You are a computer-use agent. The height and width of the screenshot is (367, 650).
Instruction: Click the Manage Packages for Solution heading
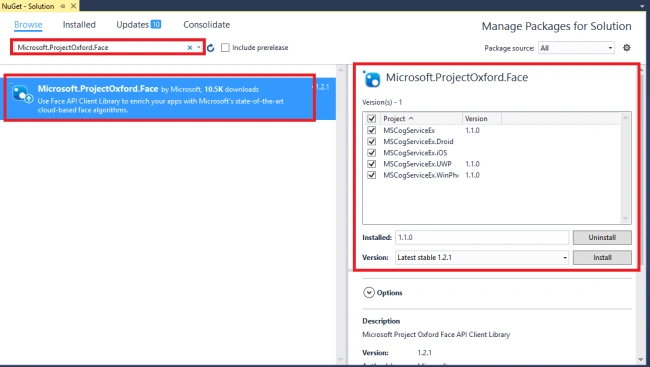556,26
